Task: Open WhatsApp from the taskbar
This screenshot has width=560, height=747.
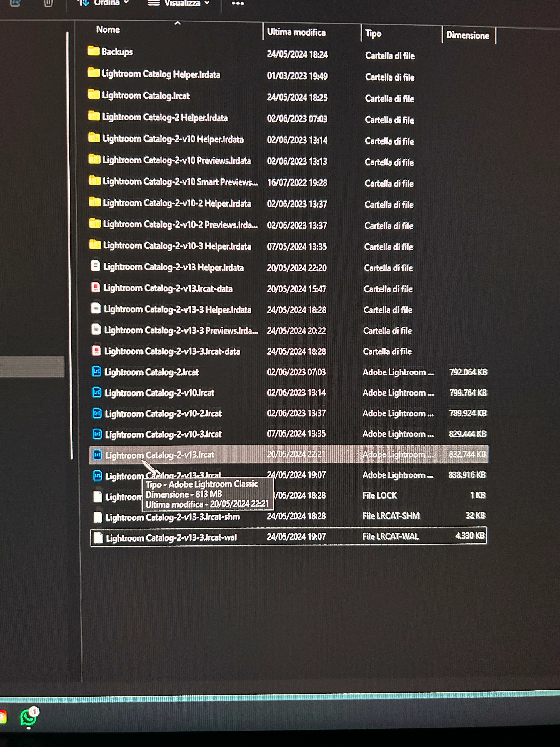Action: pyautogui.click(x=29, y=717)
